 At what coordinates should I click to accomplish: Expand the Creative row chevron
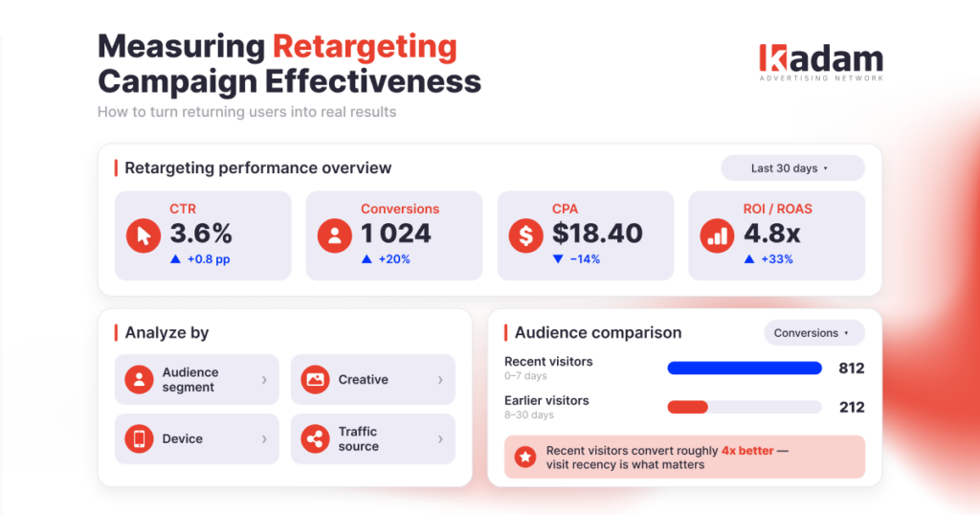tap(440, 379)
